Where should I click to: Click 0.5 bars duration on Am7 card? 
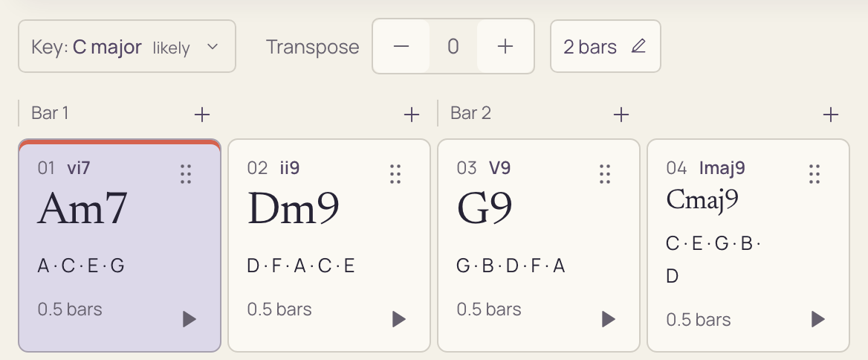70,309
